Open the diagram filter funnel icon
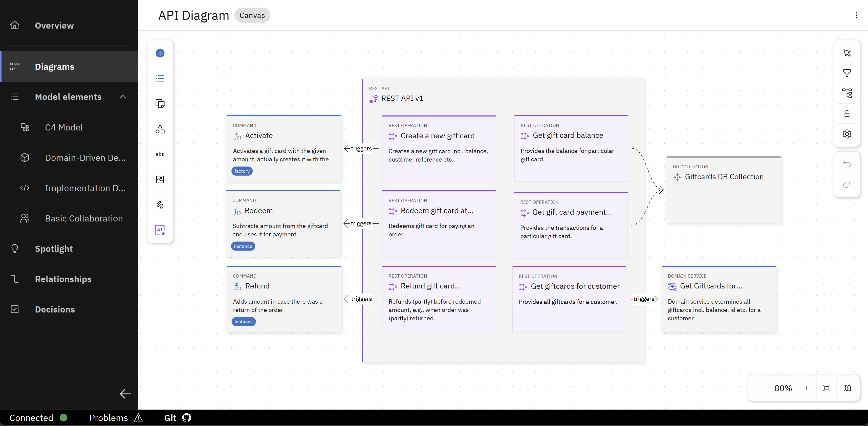The width and height of the screenshot is (868, 426). pos(847,73)
